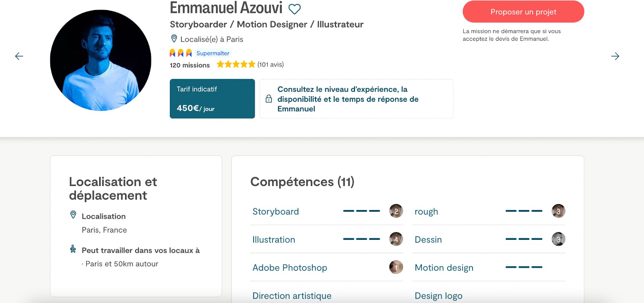Click the avatar badge showing 3 beside rough
This screenshot has height=303, width=644.
tap(559, 210)
